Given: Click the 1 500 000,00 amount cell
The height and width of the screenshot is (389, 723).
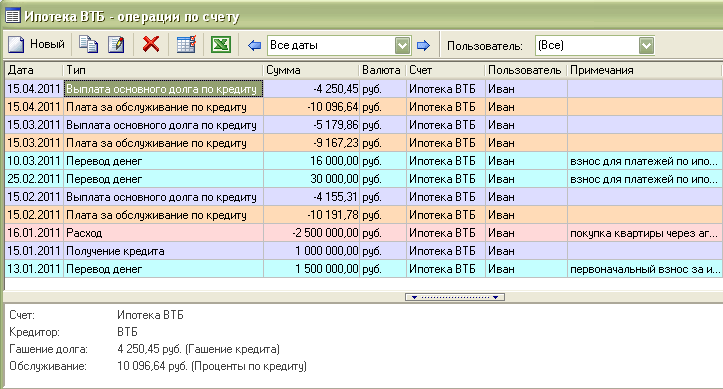Looking at the screenshot, I should click(312, 269).
